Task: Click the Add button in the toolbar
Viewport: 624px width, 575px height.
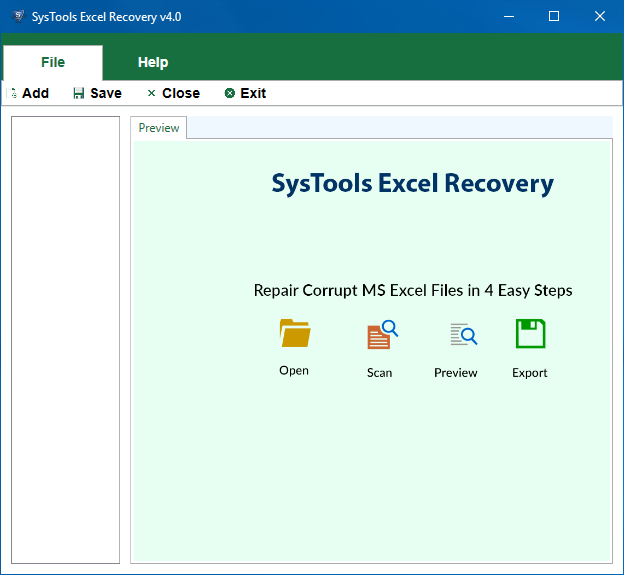Action: click(x=29, y=93)
